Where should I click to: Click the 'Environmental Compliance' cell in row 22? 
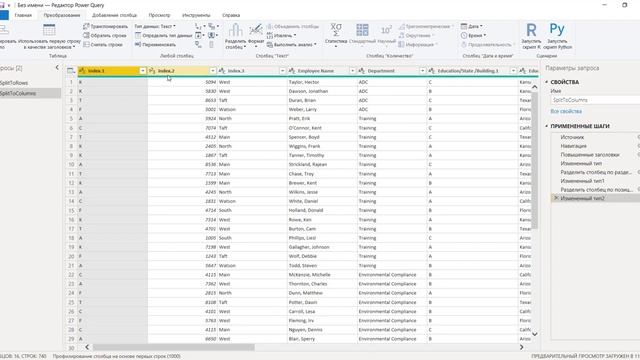pos(392,275)
